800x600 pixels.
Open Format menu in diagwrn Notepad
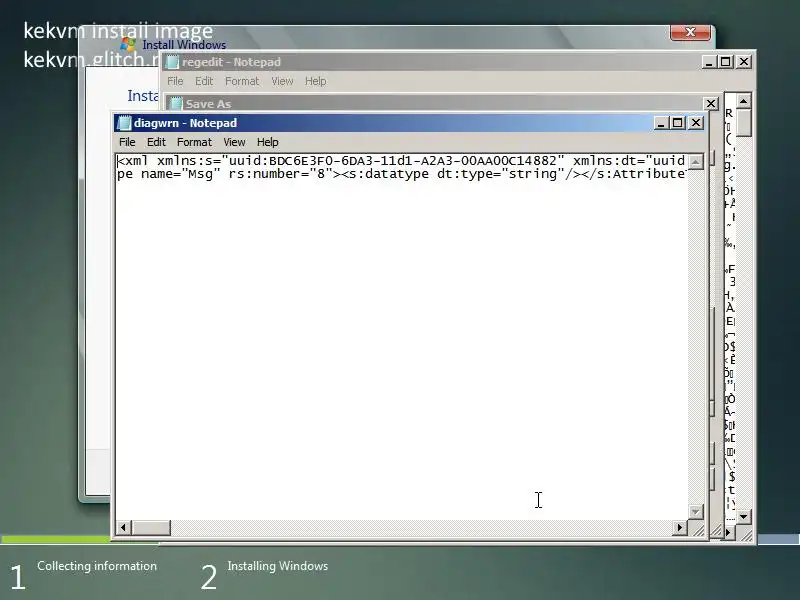(194, 142)
